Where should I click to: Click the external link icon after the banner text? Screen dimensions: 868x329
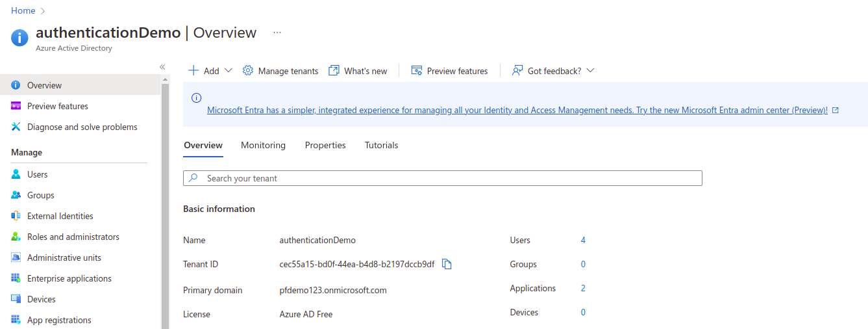836,111
